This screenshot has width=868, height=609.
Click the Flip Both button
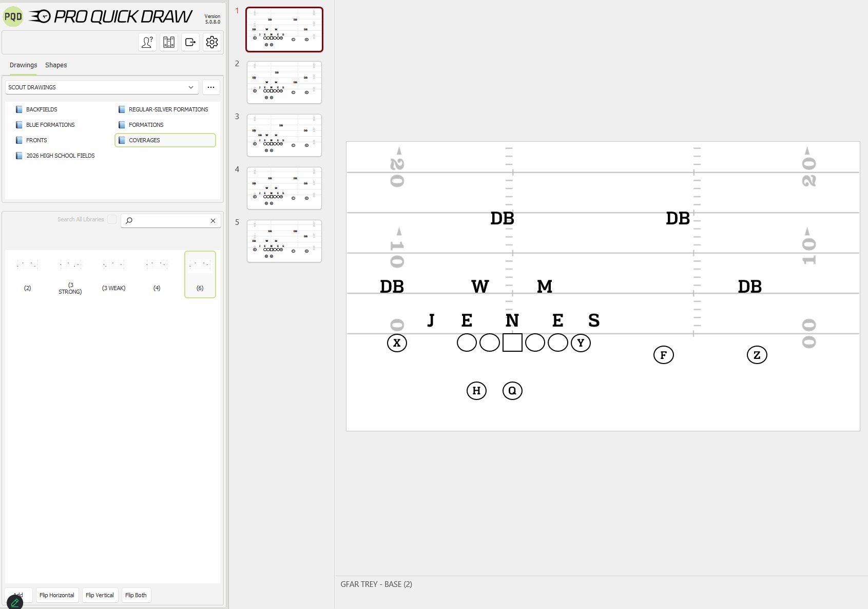(x=136, y=595)
